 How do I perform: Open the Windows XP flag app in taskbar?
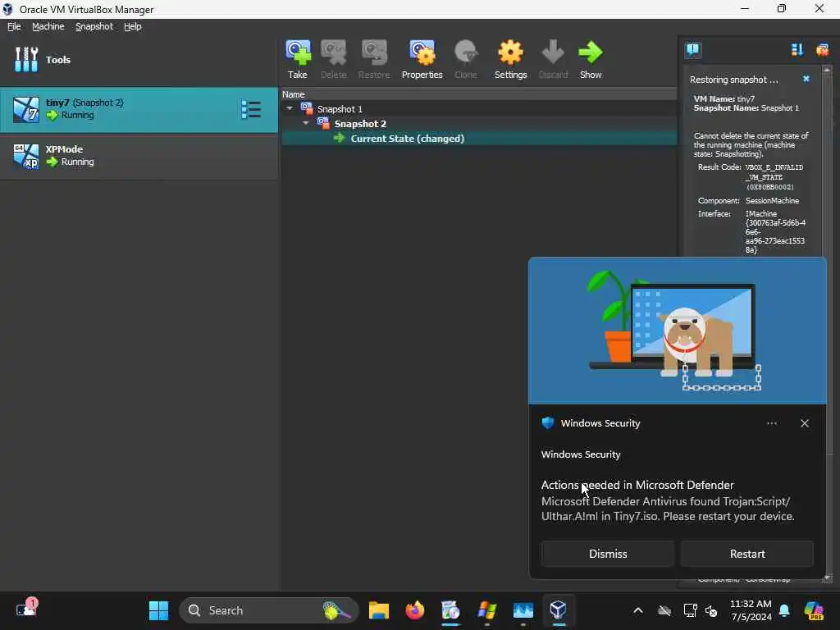487,610
